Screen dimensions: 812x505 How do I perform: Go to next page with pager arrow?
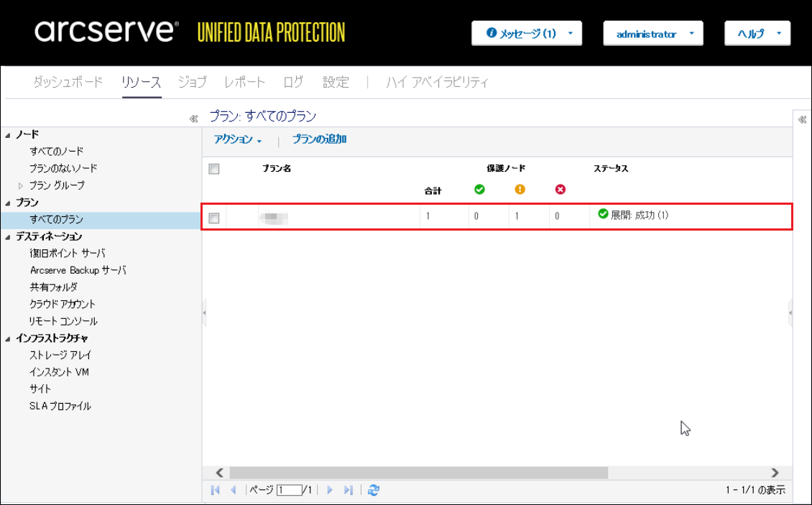[330, 490]
